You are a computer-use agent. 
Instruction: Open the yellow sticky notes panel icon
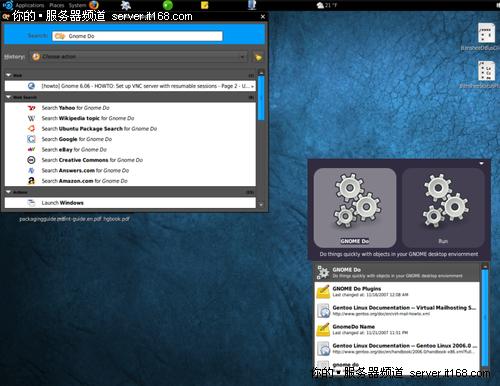pos(205,5)
